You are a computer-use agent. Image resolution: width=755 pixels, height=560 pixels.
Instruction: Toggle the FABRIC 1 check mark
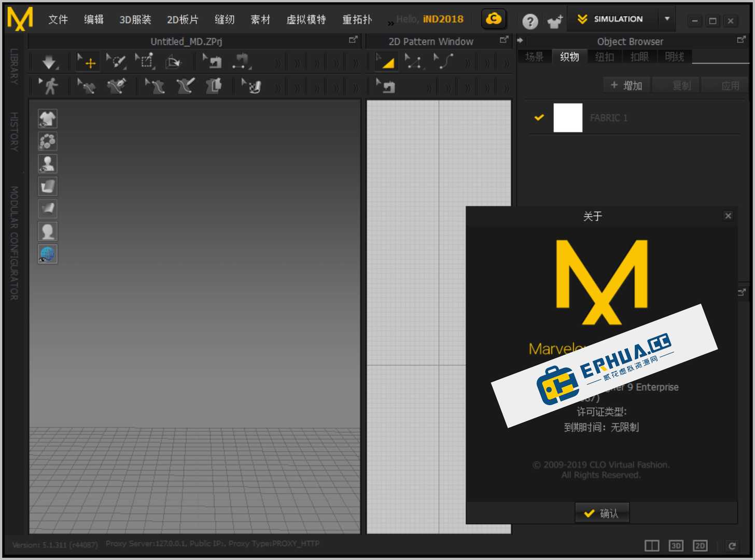(539, 118)
